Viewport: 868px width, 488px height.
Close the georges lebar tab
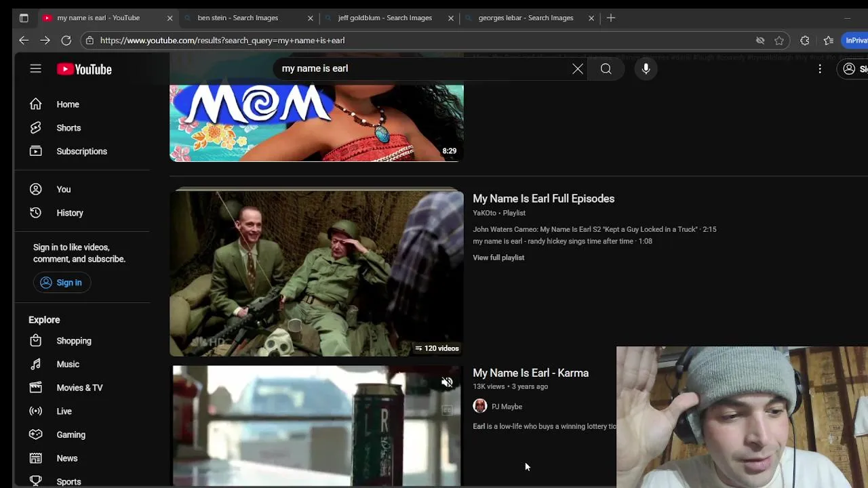click(591, 18)
